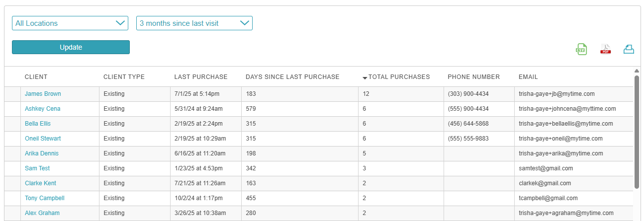This screenshot has width=644, height=221.
Task: Expand the months since last visit dropdown
Action: tap(194, 23)
